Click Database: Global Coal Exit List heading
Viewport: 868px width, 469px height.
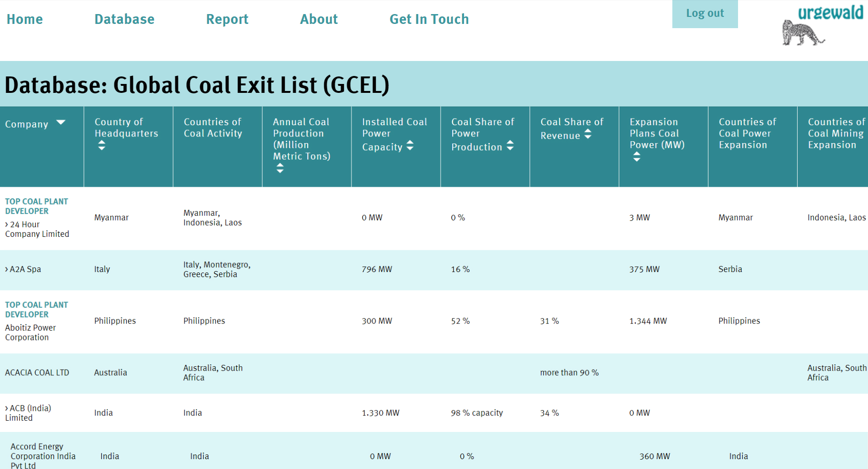coord(197,85)
